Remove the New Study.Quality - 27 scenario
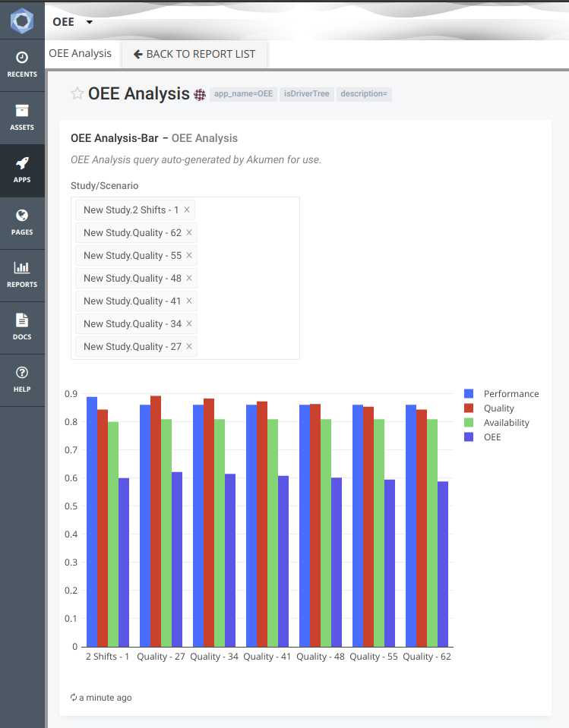This screenshot has height=728, width=569. tap(189, 346)
